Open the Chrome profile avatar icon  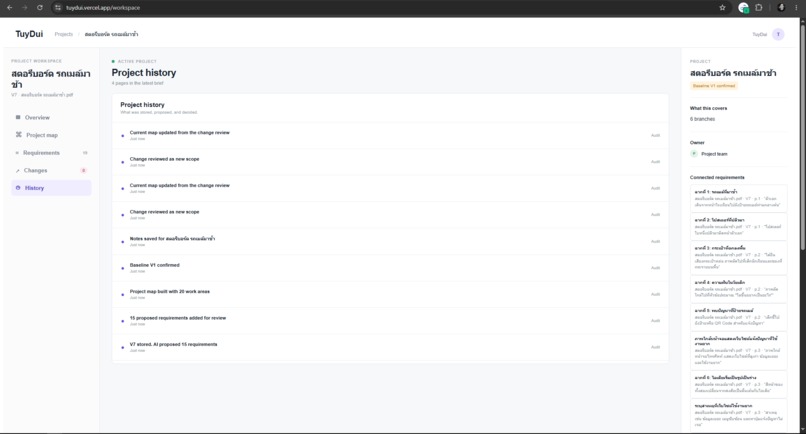(x=781, y=8)
